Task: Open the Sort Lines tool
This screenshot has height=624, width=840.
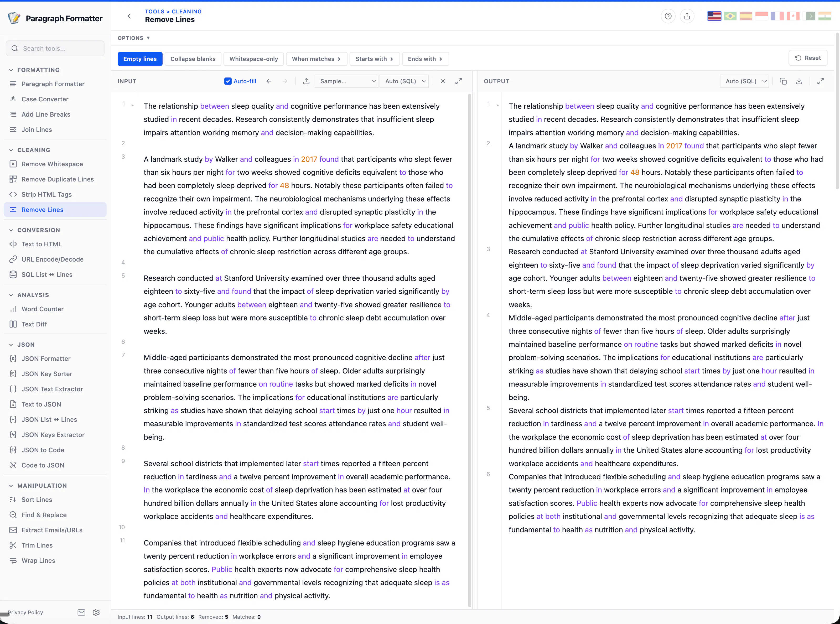Action: pyautogui.click(x=55, y=500)
